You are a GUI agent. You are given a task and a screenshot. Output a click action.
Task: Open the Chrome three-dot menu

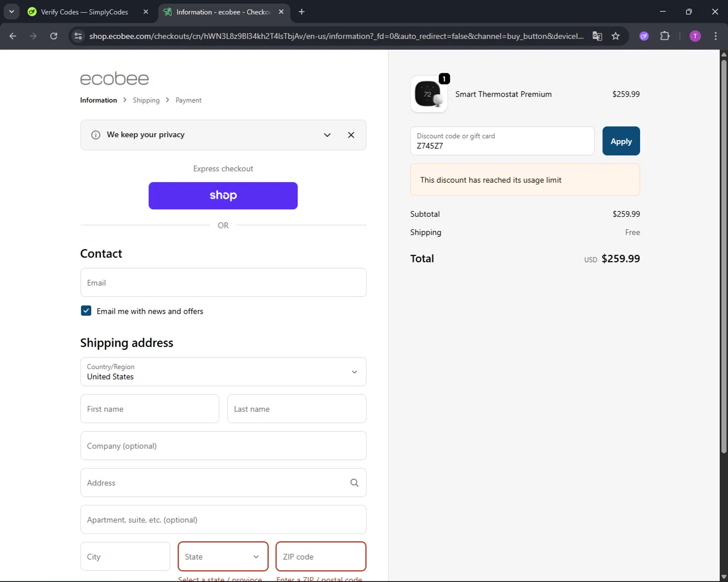(x=715, y=36)
